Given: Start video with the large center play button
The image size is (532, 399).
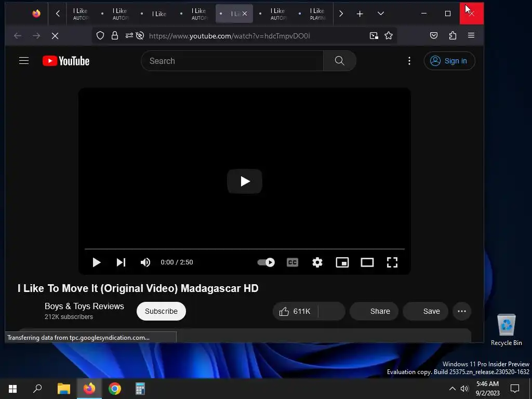Looking at the screenshot, I should pyautogui.click(x=245, y=181).
